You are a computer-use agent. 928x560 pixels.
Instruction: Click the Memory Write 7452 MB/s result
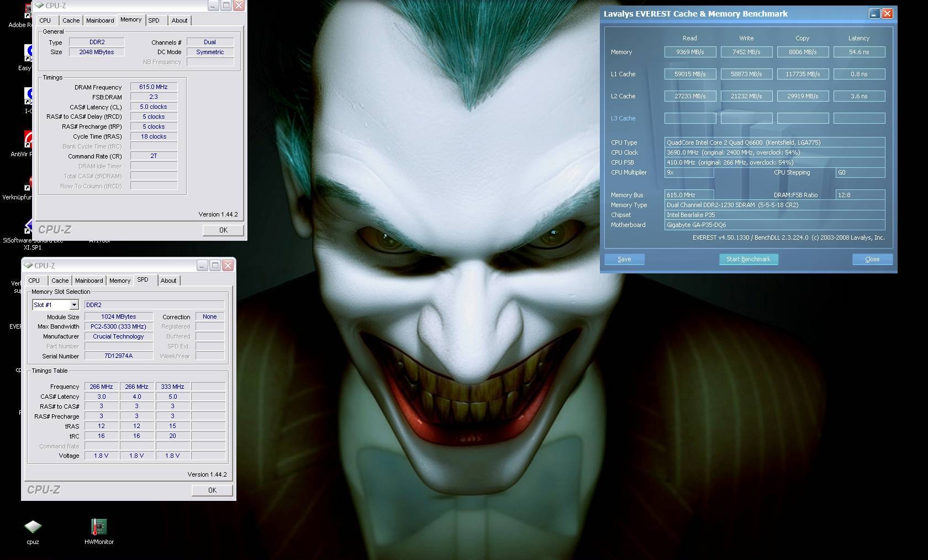746,52
